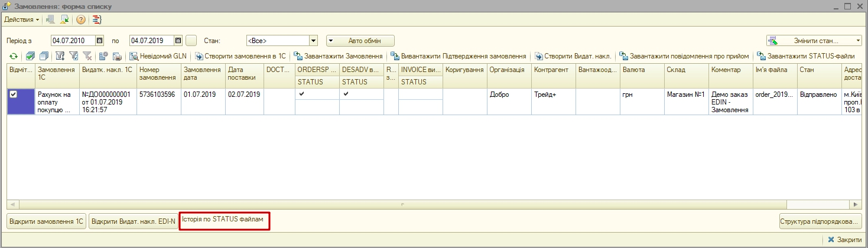Screen dimensions: 868x248
Task: Click the green refresh arrows icon
Action: [13, 56]
